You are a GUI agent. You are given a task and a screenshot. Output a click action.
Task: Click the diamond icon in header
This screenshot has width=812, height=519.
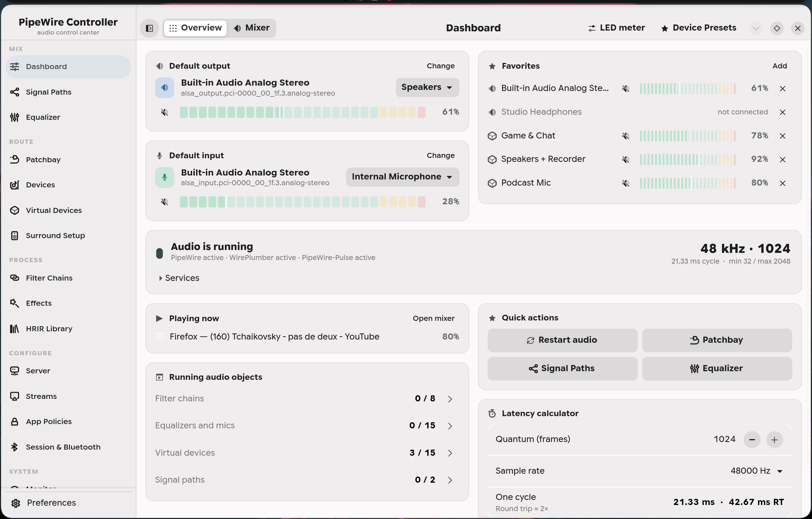click(777, 28)
